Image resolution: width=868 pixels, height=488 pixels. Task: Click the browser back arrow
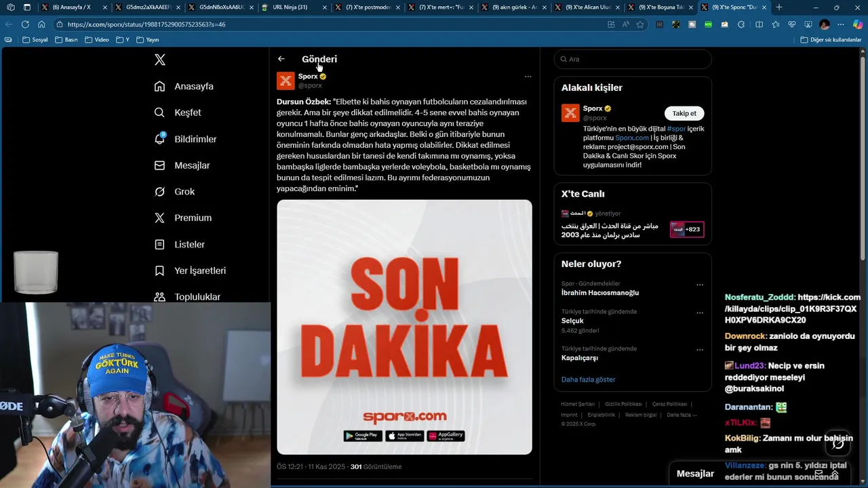(9, 24)
